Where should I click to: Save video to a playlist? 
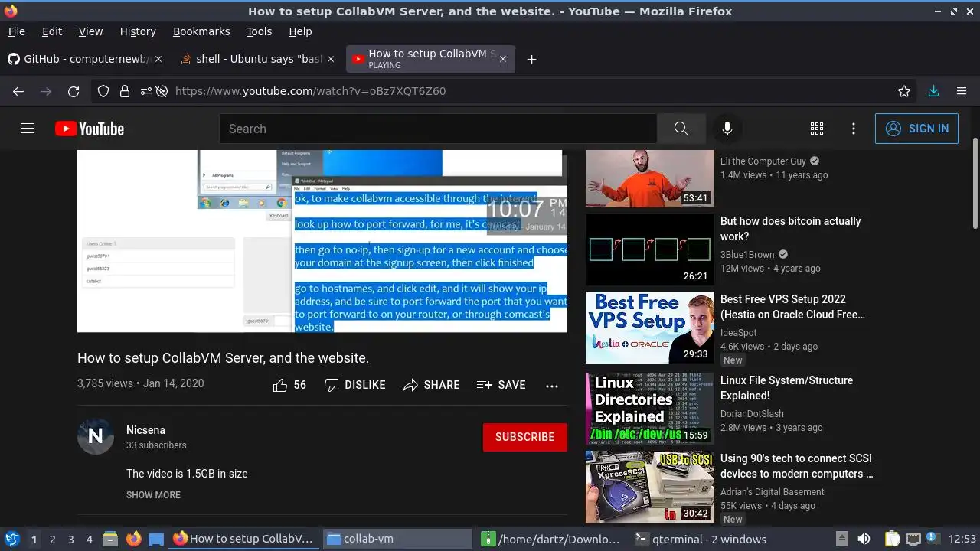tap(501, 385)
